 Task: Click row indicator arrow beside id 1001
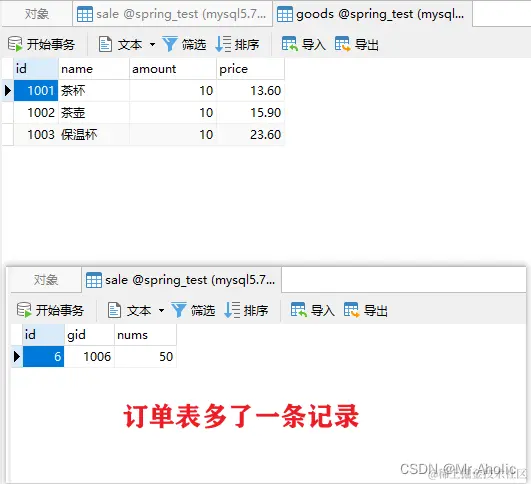[8, 90]
